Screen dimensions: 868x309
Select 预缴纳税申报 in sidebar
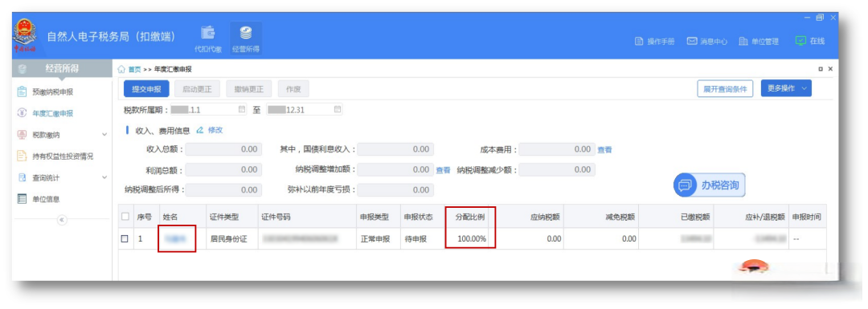point(52,91)
